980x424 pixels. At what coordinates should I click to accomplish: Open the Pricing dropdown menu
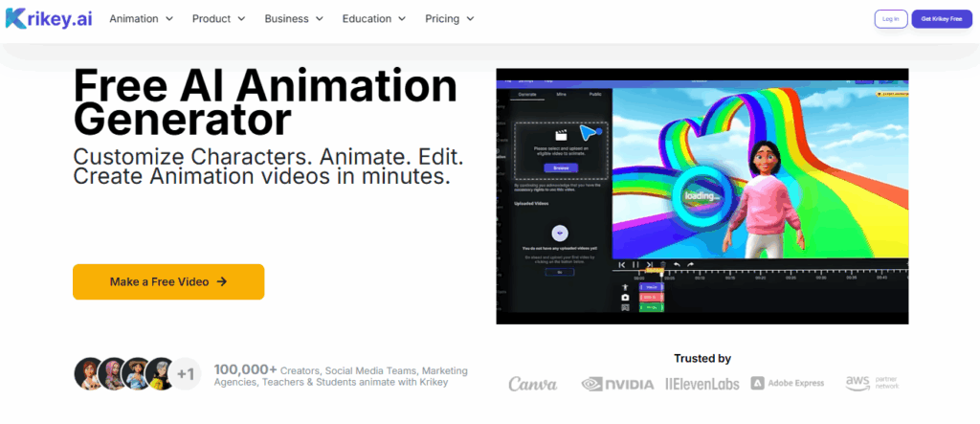[449, 18]
